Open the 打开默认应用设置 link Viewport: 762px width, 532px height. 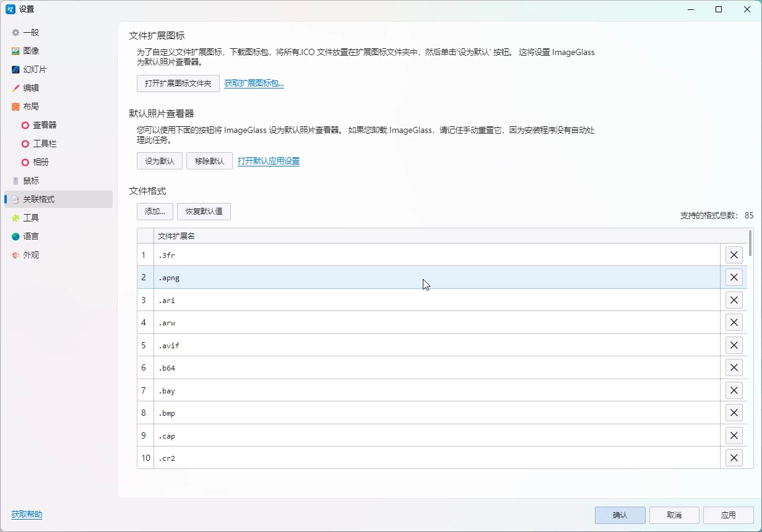point(269,161)
